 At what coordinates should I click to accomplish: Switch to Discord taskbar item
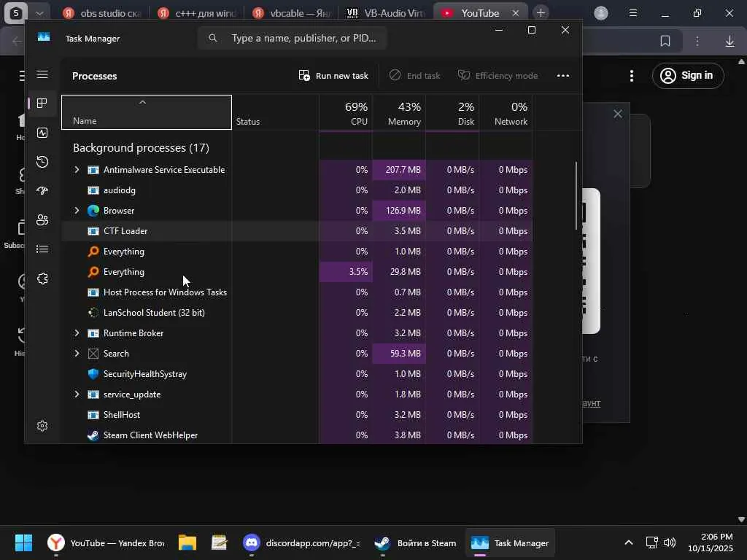pos(302,542)
